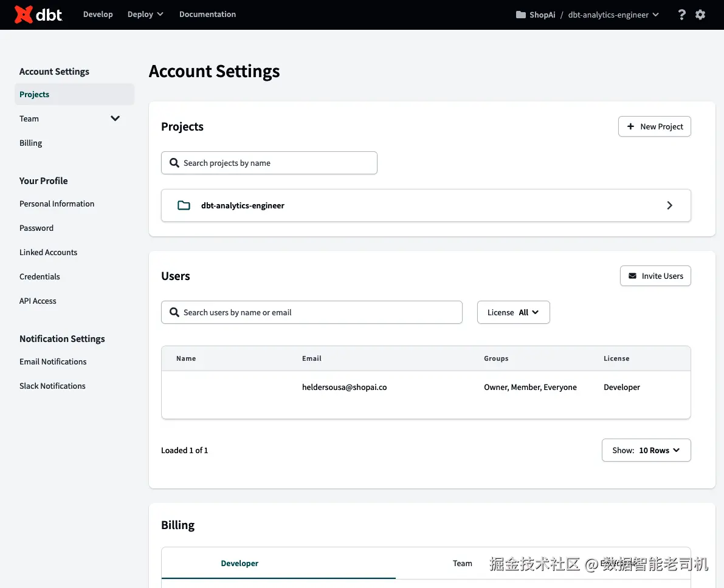This screenshot has width=724, height=588.
Task: Open Password settings
Action: coord(36,228)
